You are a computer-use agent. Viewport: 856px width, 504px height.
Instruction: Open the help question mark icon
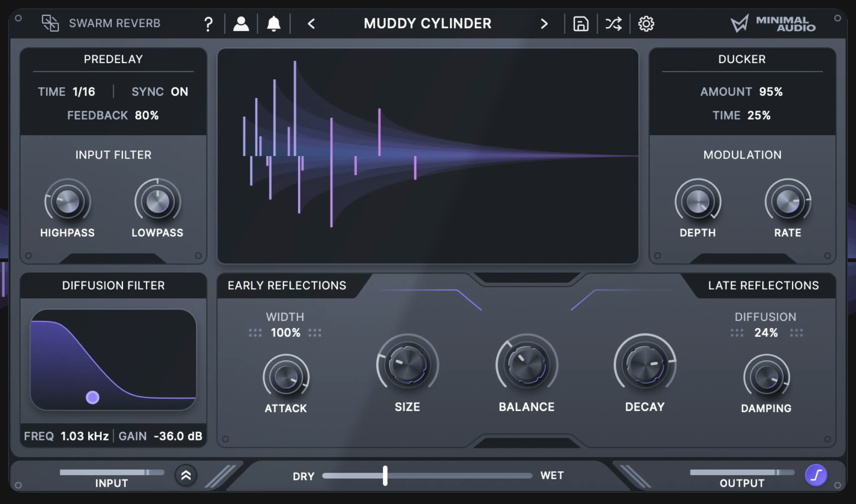(x=208, y=24)
